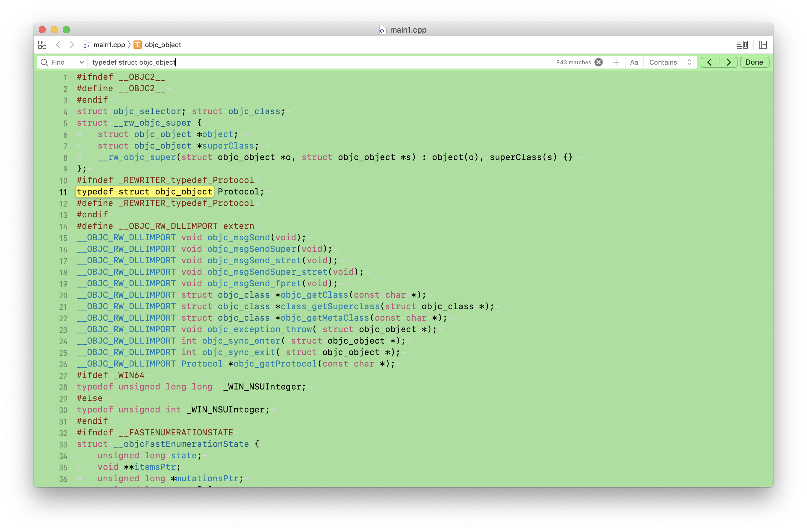The image size is (807, 532).
Task: Go forward with the navigation arrow
Action: [x=72, y=45]
